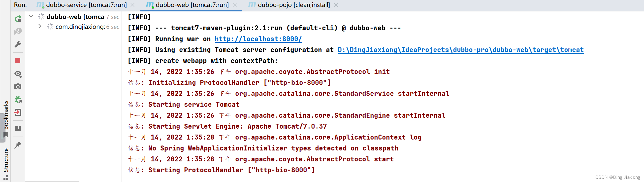Click 'No Spring WebApplicationInitializer' log line
The width and height of the screenshot is (644, 182).
pyautogui.click(x=263, y=148)
